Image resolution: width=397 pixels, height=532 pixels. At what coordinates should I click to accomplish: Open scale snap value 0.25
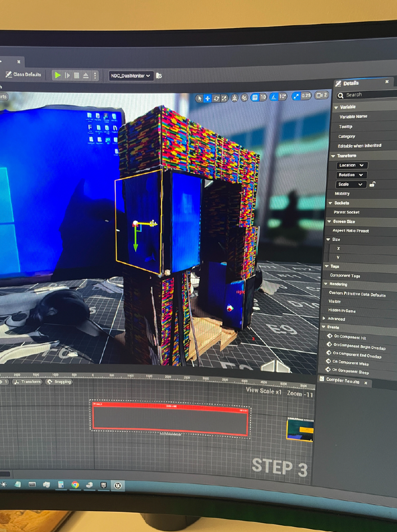(306, 96)
